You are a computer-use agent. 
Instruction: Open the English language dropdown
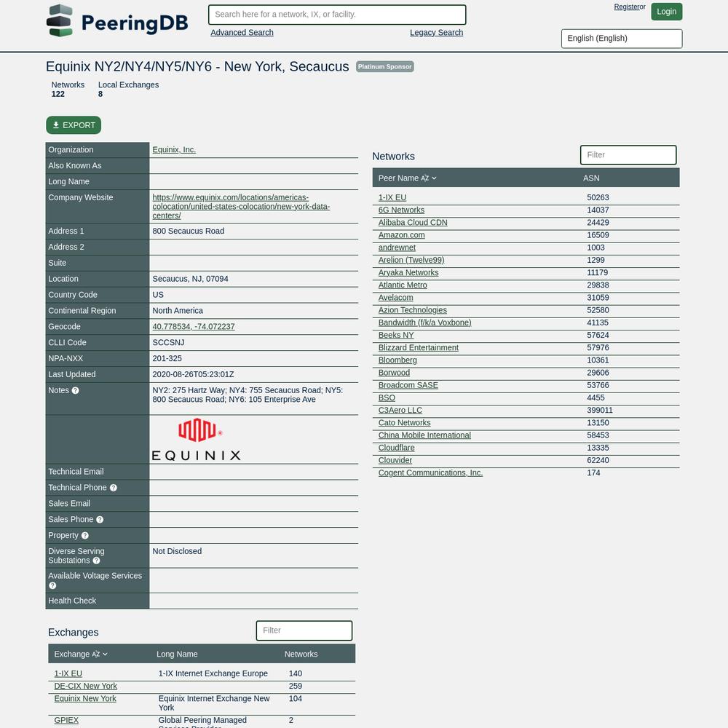click(622, 39)
